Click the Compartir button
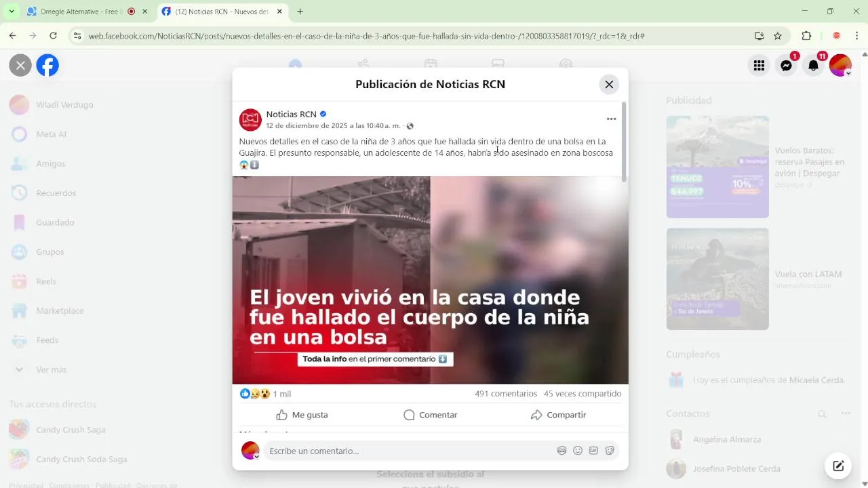The height and width of the screenshot is (488, 868). [558, 415]
